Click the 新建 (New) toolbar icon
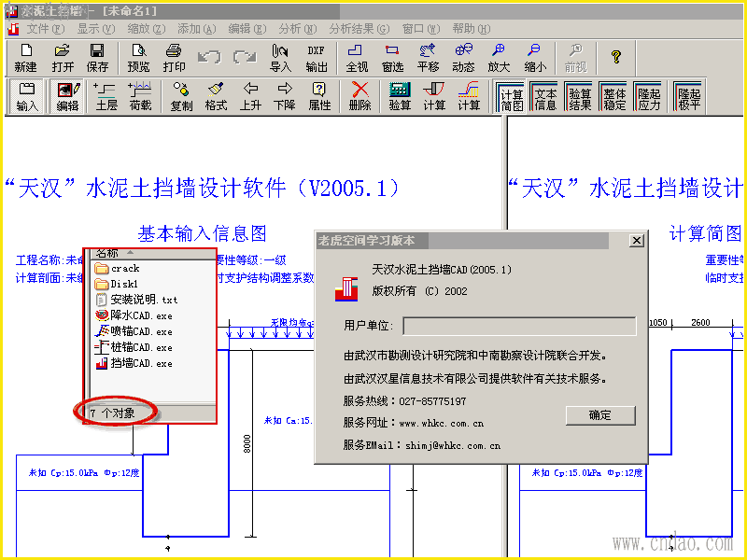Image resolution: width=747 pixels, height=560 pixels. coord(26,58)
